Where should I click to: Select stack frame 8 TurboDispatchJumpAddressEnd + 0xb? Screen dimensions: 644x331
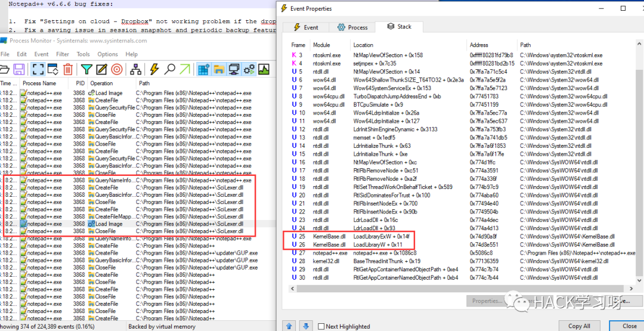point(462,97)
